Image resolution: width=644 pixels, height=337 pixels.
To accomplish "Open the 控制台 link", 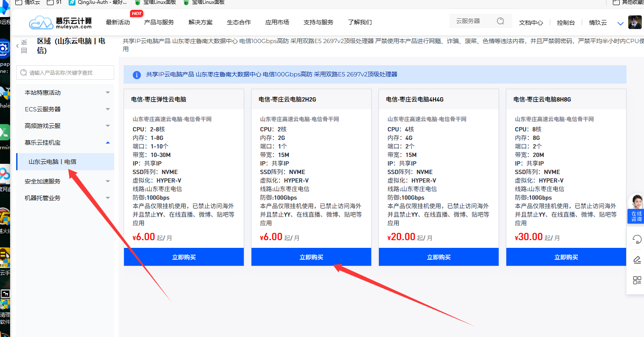I will pos(566,23).
